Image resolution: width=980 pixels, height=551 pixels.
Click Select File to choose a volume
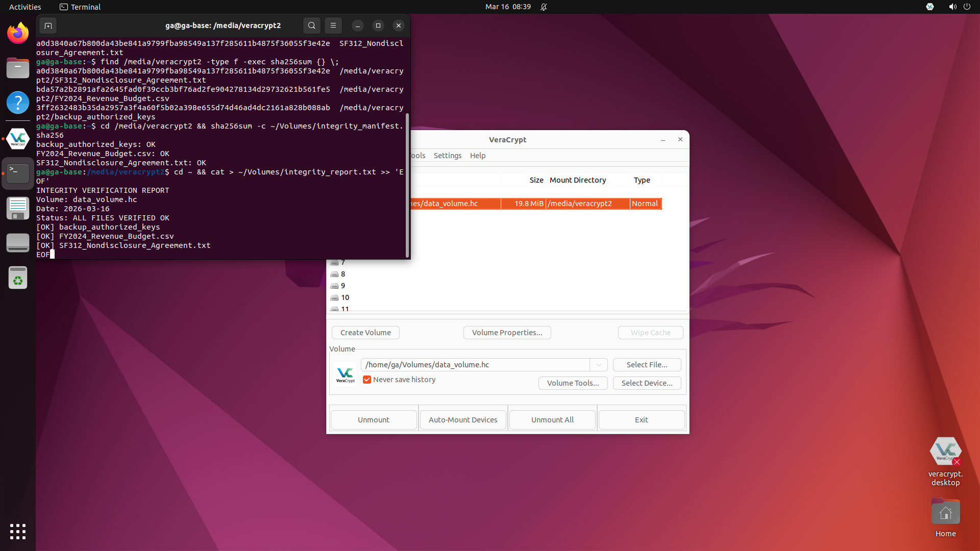click(647, 364)
